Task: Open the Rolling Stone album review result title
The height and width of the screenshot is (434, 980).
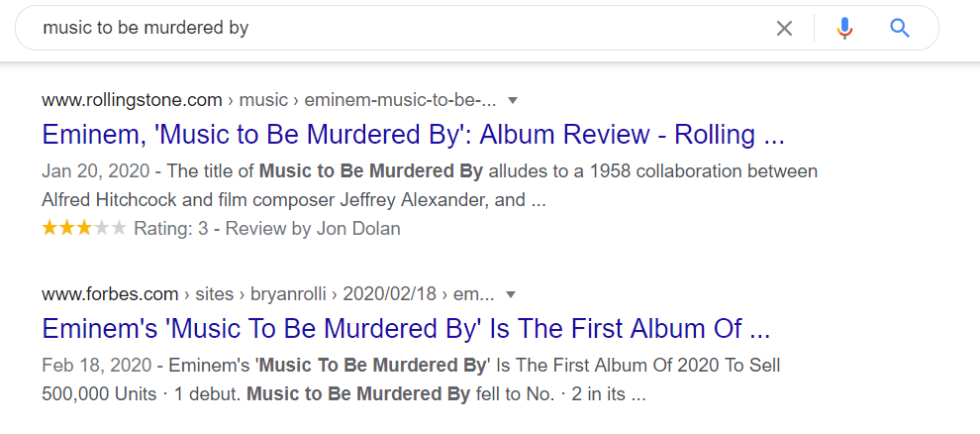Action: [413, 135]
